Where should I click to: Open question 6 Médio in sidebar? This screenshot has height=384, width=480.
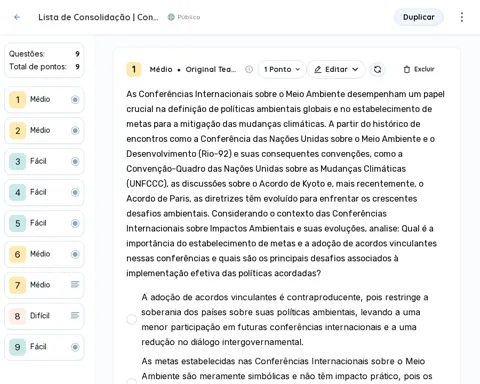[44, 254]
